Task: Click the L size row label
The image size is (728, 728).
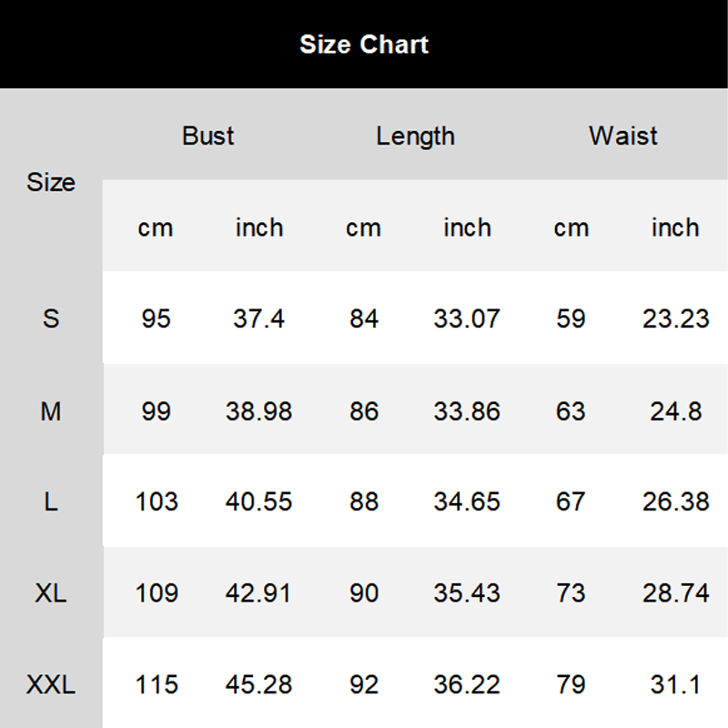Action: point(51,502)
